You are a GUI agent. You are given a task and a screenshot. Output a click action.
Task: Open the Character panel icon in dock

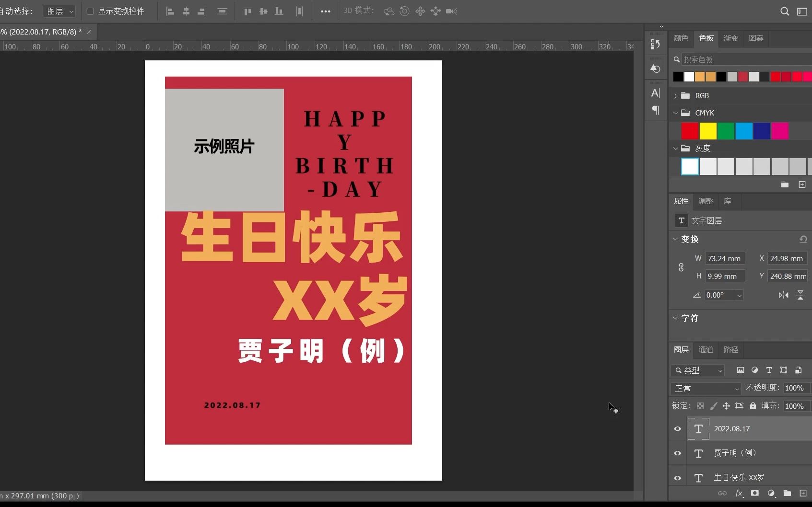655,93
